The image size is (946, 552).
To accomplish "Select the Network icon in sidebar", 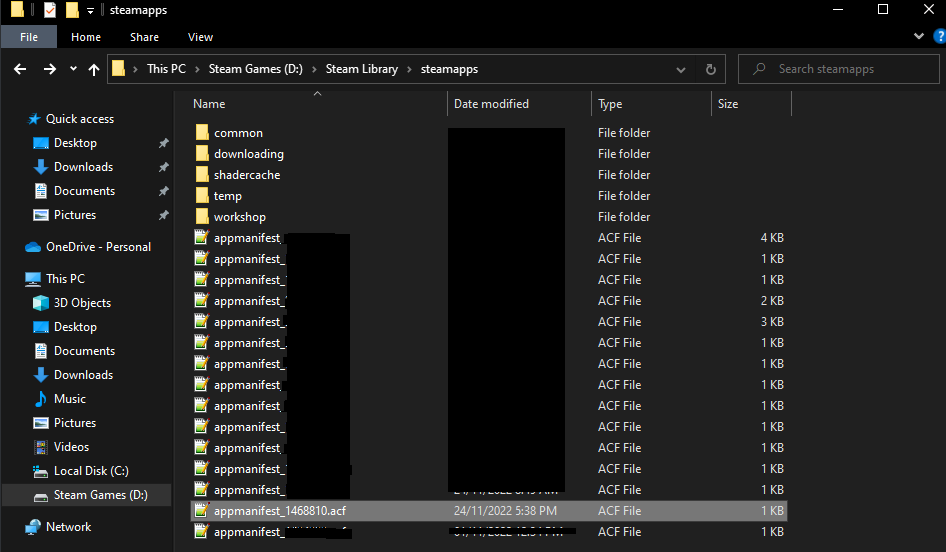I will [34, 527].
